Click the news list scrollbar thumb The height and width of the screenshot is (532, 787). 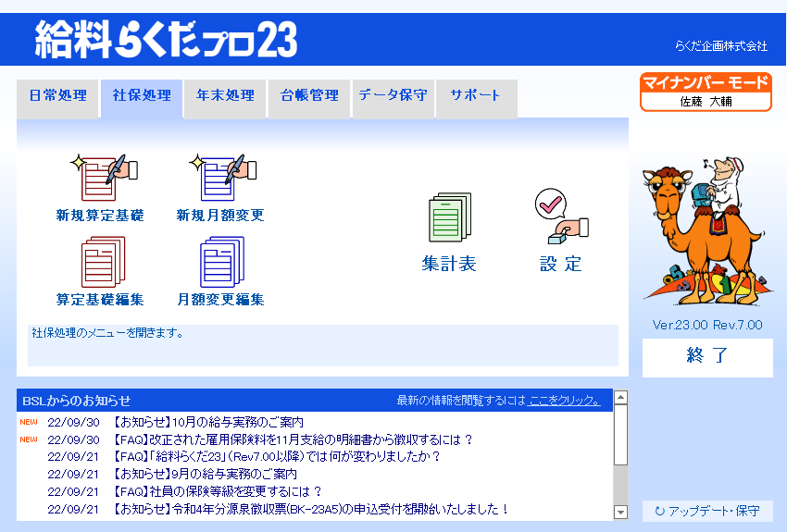621,435
